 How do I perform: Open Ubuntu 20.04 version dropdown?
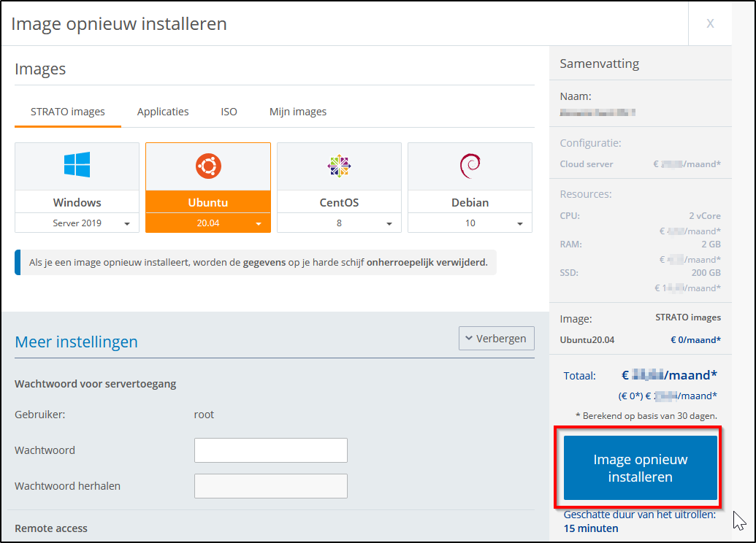[208, 223]
